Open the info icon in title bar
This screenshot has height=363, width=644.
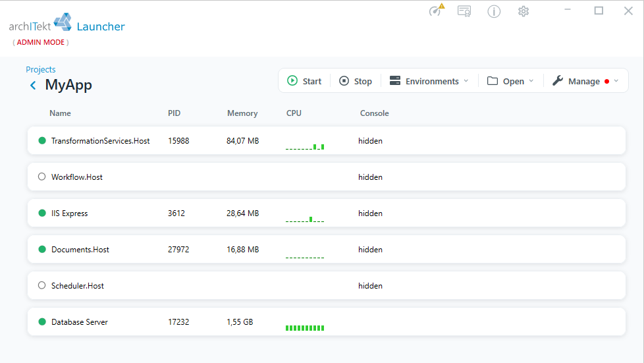[494, 11]
